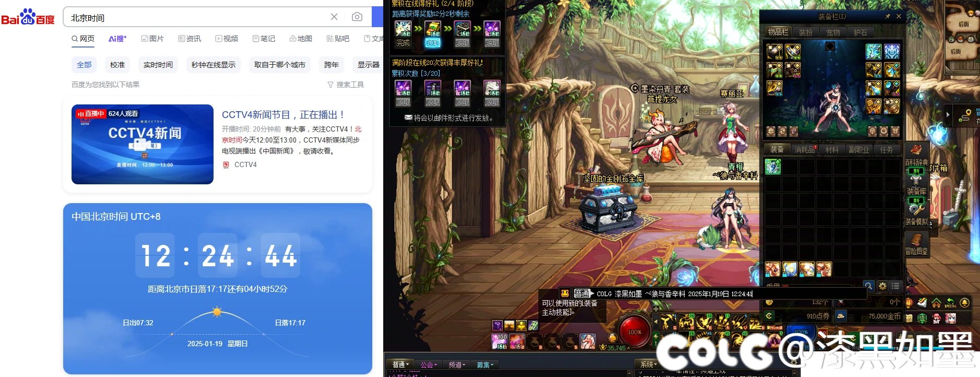Click the first locked item at inventory bottom row
The image size is (980, 377).
click(x=773, y=269)
